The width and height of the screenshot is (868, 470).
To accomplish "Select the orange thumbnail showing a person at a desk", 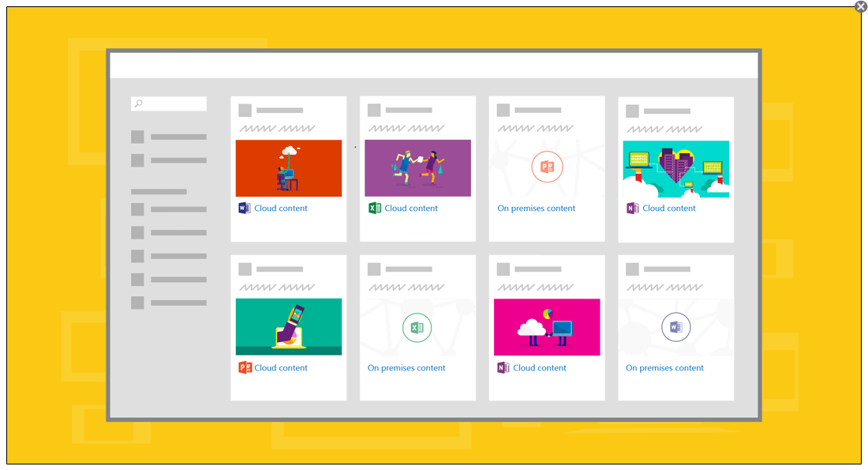I will [x=289, y=168].
